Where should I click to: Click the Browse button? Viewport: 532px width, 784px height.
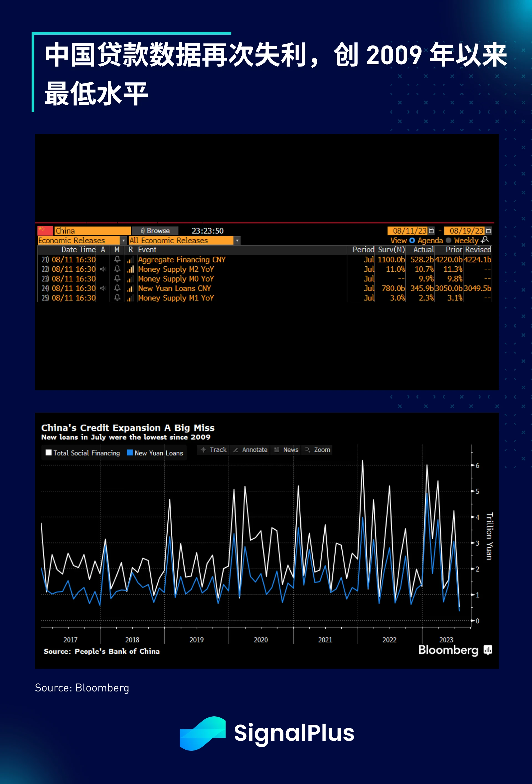(155, 231)
